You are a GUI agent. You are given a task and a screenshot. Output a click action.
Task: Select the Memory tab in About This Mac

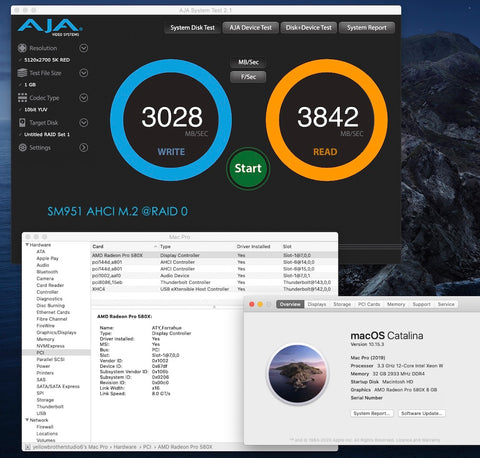(396, 304)
